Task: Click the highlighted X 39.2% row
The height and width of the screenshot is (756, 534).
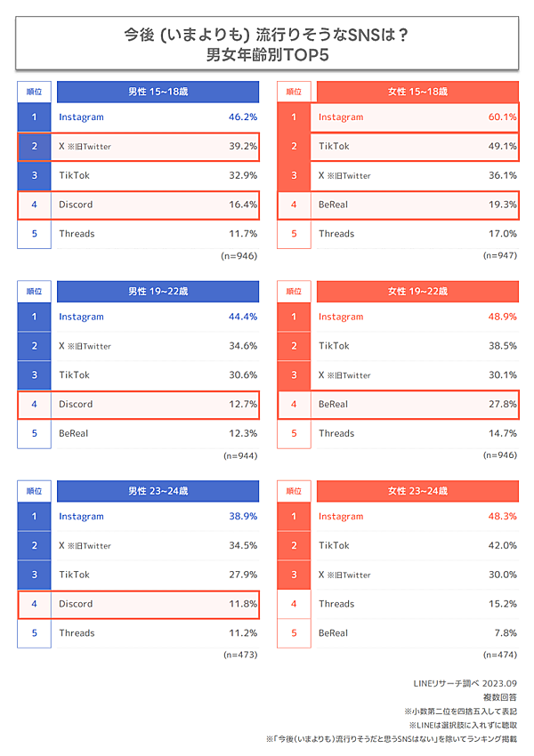Action: pos(158,147)
